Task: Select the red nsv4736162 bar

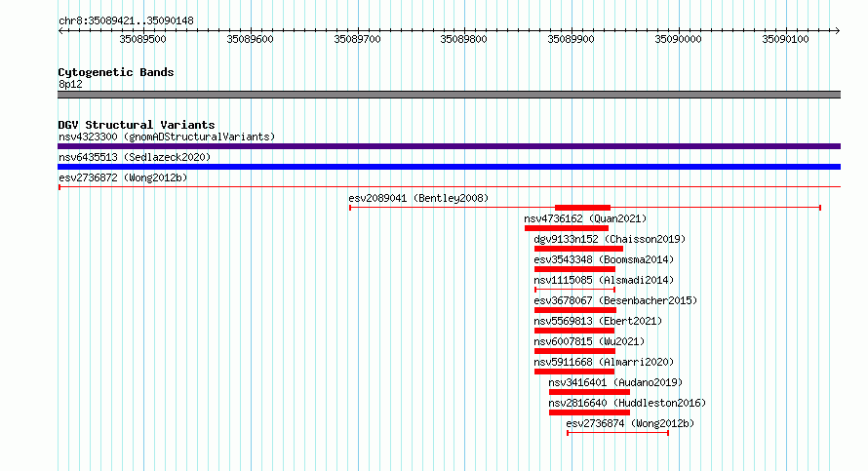Action: point(567,228)
